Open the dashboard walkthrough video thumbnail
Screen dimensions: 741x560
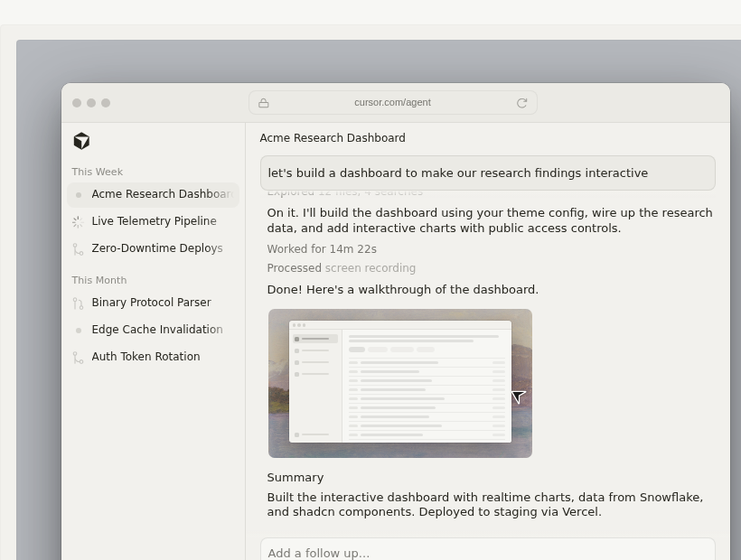click(400, 383)
